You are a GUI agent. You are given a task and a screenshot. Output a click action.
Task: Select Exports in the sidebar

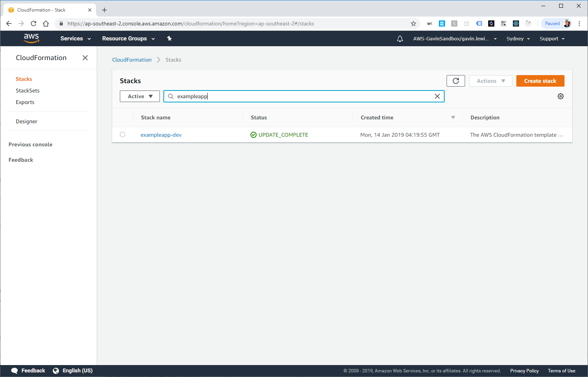(x=25, y=102)
